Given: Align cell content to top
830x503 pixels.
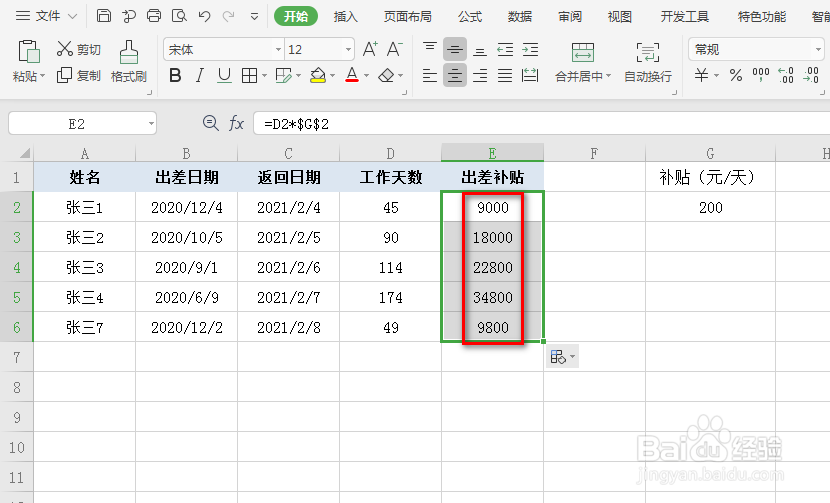Looking at the screenshot, I should (x=430, y=49).
